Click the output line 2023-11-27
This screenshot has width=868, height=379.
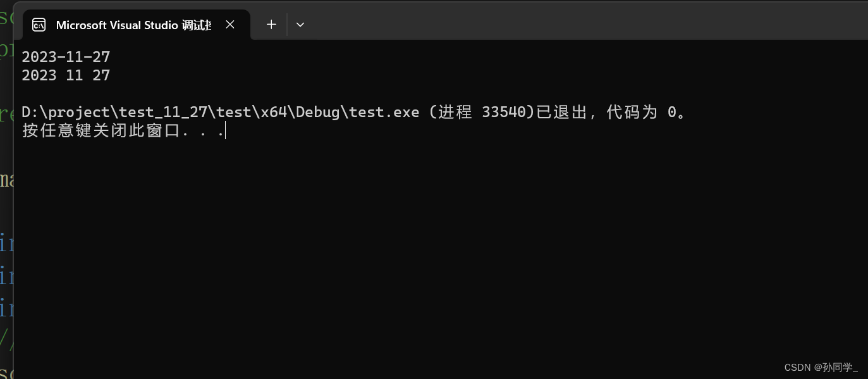(x=66, y=57)
